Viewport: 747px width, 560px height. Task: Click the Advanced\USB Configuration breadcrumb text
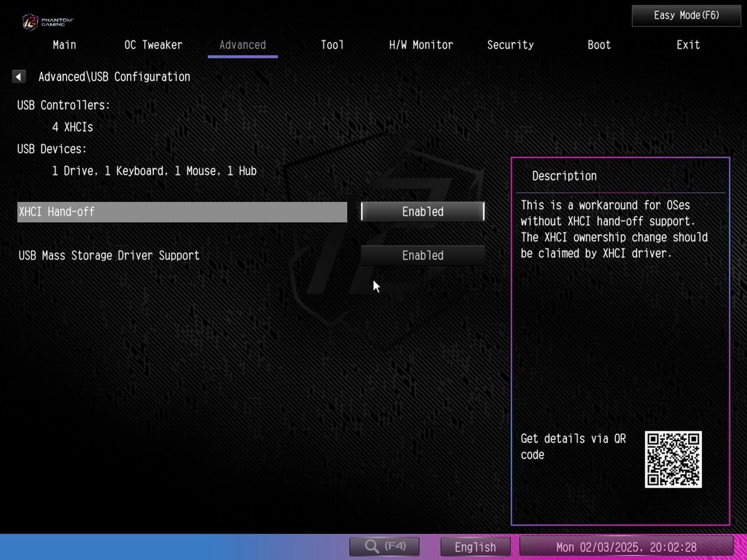pyautogui.click(x=114, y=76)
